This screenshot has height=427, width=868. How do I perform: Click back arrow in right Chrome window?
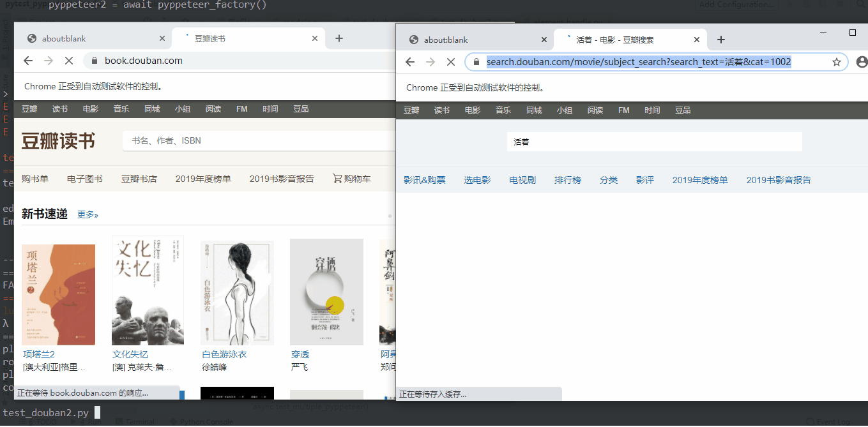tap(410, 62)
